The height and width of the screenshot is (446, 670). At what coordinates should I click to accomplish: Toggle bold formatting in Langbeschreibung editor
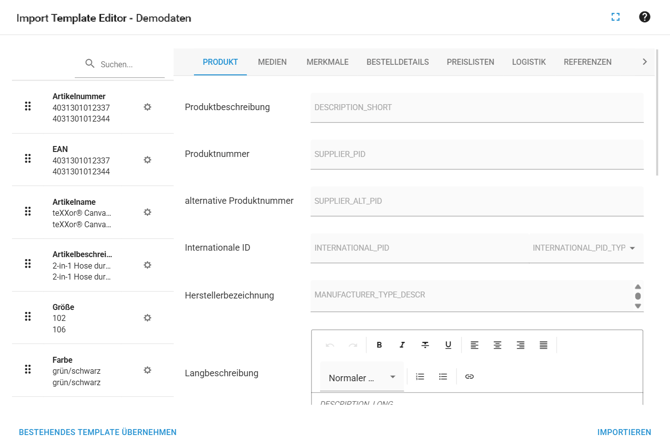[x=379, y=345]
